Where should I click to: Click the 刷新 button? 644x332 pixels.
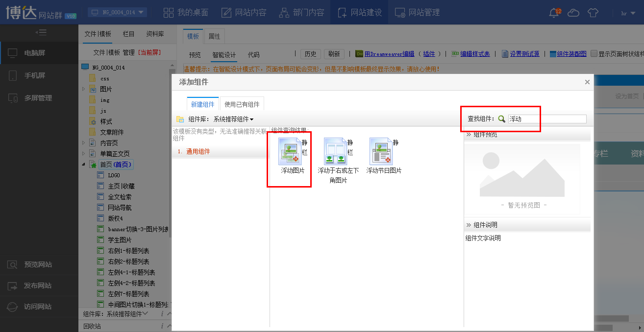[x=334, y=54]
